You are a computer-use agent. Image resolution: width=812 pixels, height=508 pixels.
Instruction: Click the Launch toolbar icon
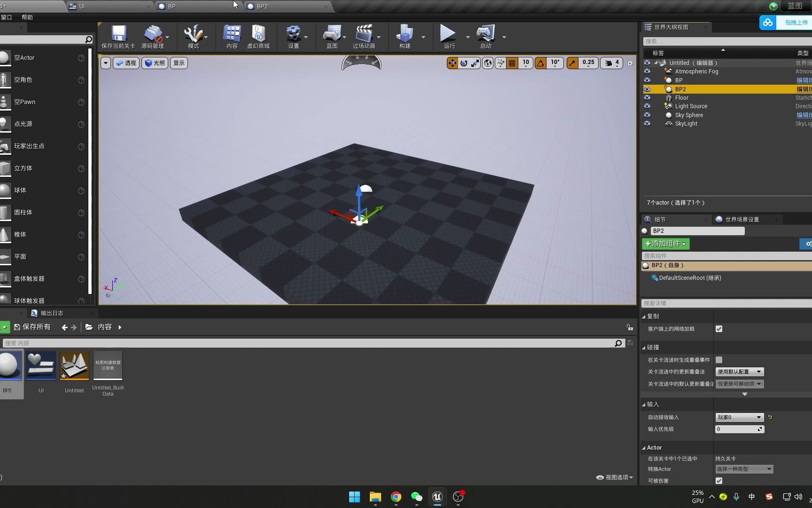pos(485,37)
